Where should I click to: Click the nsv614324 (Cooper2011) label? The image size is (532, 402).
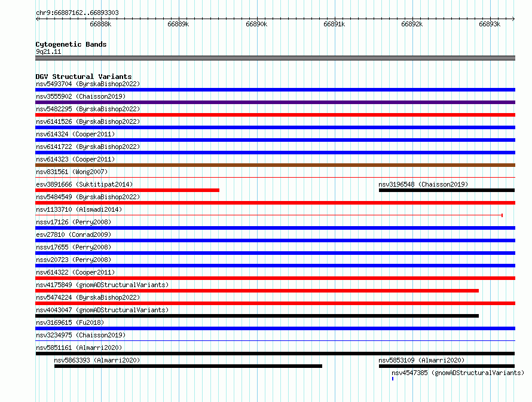pyautogui.click(x=75, y=134)
